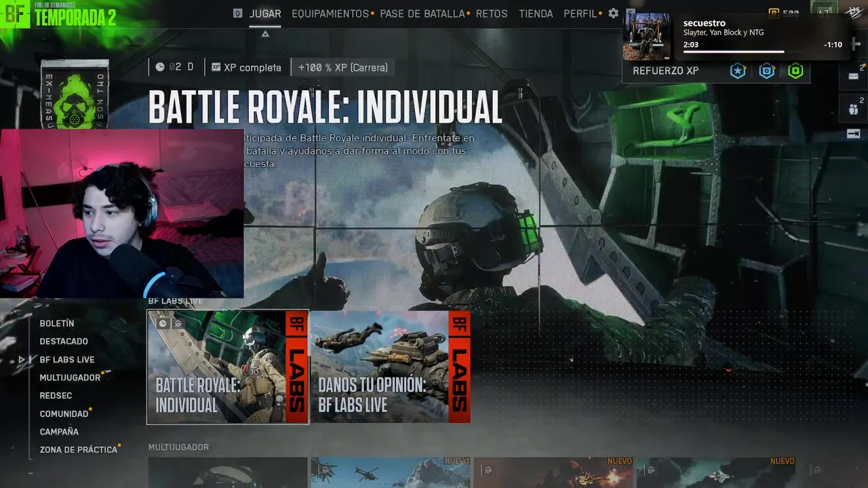This screenshot has height=488, width=868.
Task: Open REDSEC in the side menu
Action: point(56,395)
